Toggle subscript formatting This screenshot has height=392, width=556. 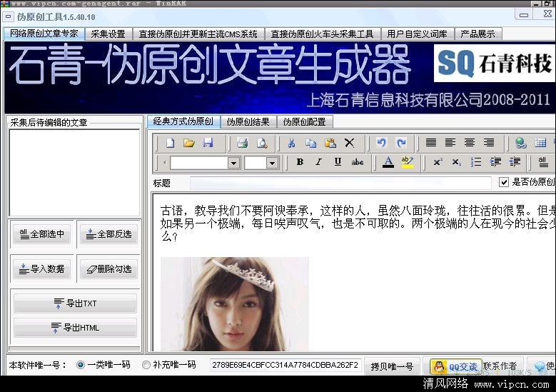(457, 162)
